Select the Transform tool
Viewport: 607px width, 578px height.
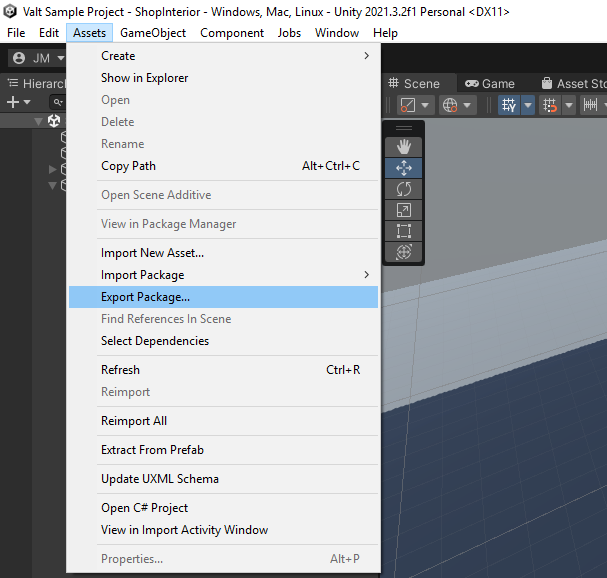403,252
